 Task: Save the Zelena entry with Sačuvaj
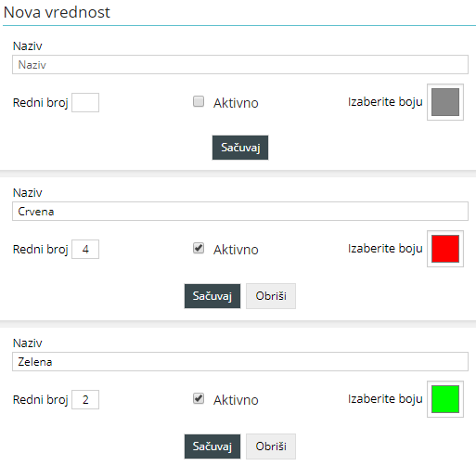pos(212,447)
